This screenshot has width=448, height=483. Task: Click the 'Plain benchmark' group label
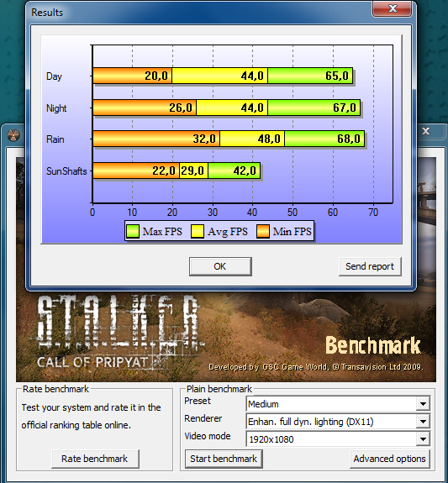click(219, 389)
